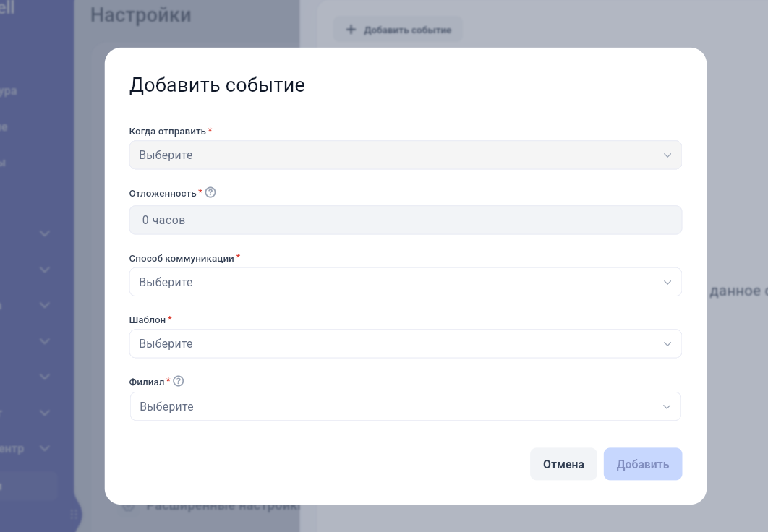Image resolution: width=768 pixels, height=532 pixels.
Task: Click the "Когда отправить" field label
Action: [168, 131]
